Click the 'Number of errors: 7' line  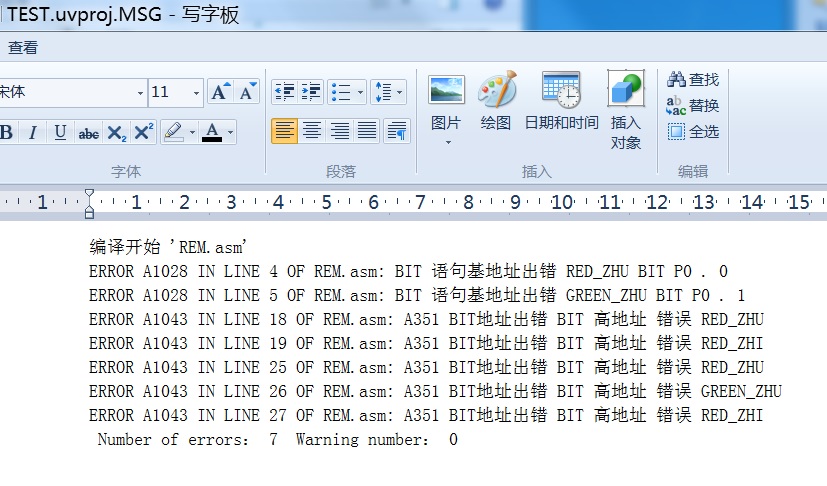(277, 440)
